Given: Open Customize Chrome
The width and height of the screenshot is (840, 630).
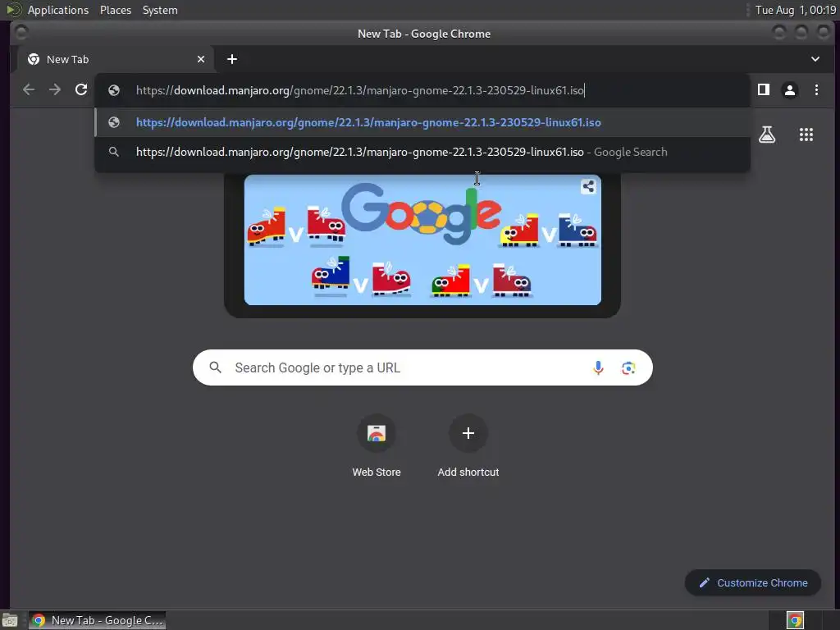Looking at the screenshot, I should pyautogui.click(x=753, y=582).
